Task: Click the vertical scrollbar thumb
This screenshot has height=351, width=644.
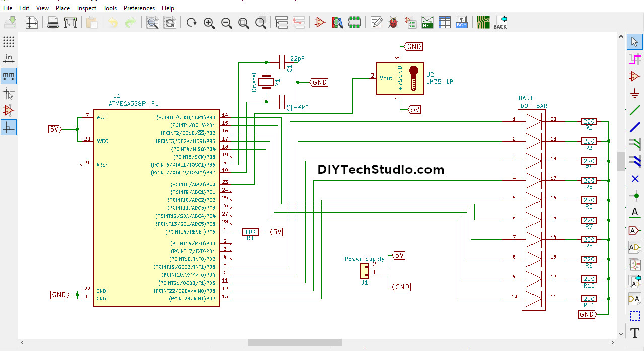Action: pos(621,162)
